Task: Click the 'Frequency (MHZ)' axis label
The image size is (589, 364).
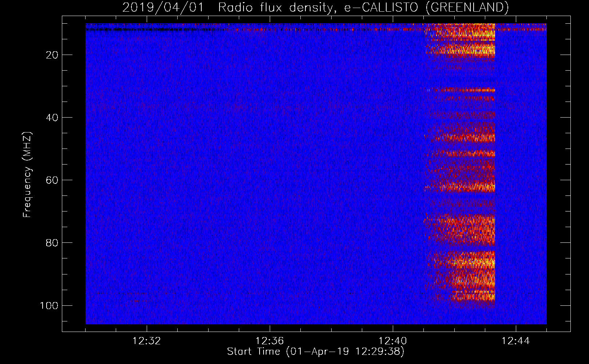Action: (x=27, y=175)
